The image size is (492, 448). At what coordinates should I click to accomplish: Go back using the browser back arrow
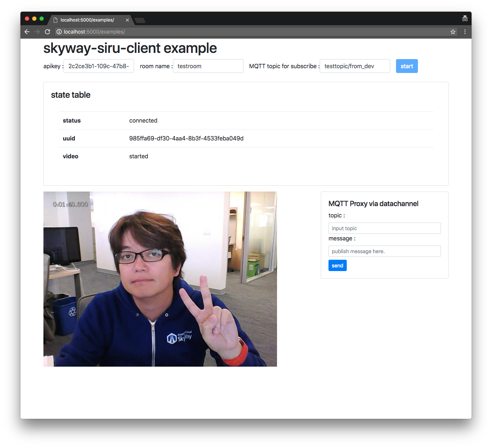[27, 32]
